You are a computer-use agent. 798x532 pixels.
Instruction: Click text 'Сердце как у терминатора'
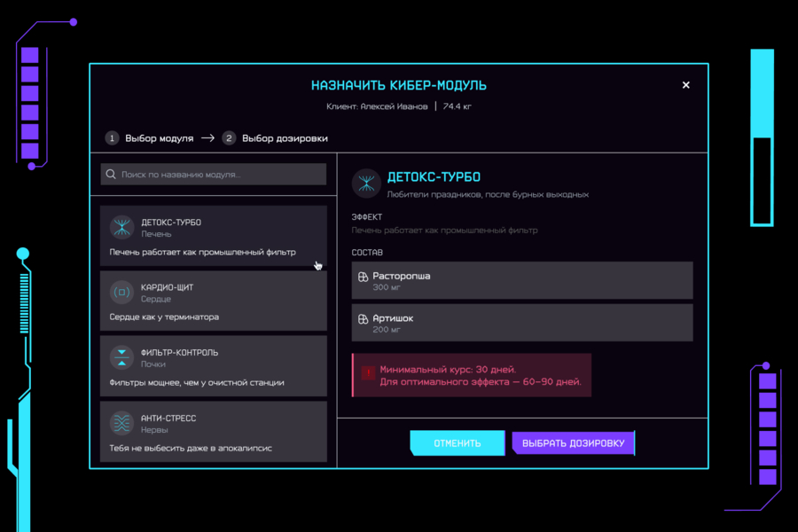(164, 317)
